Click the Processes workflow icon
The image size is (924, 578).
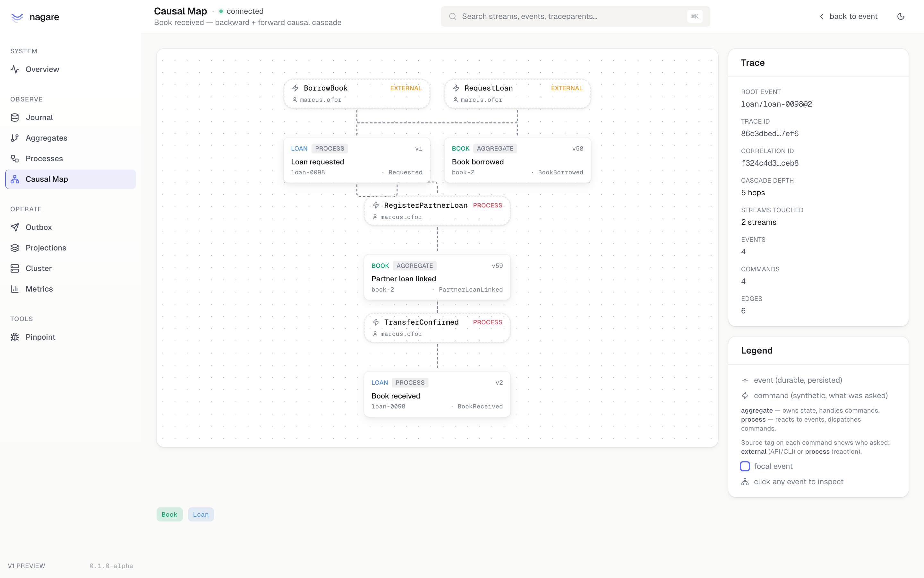15,159
